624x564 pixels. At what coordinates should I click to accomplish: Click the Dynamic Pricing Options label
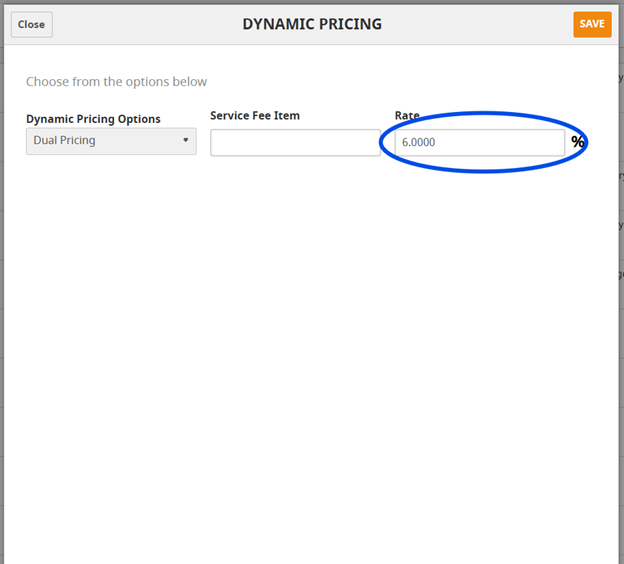pyautogui.click(x=93, y=119)
